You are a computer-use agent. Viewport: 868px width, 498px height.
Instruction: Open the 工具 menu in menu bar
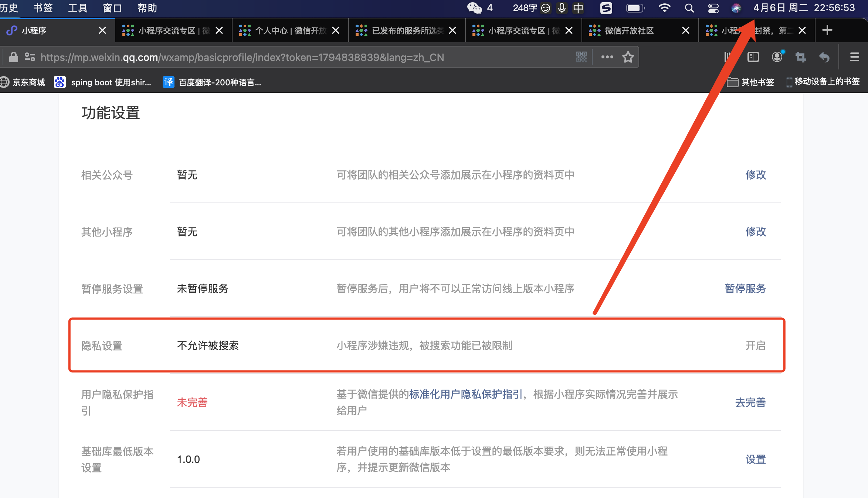tap(78, 8)
